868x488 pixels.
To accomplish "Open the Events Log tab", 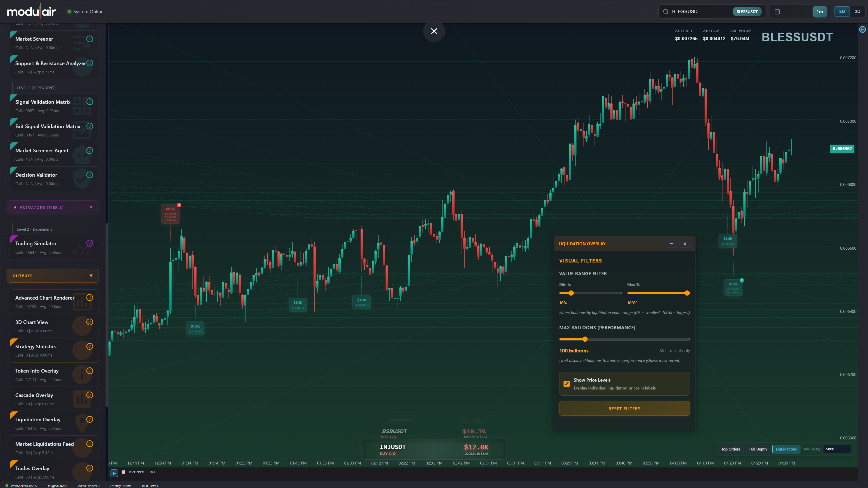I will click(142, 472).
